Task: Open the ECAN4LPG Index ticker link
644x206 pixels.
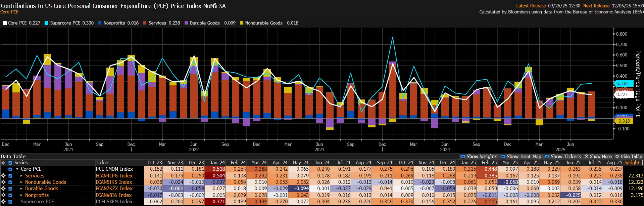Action: pyautogui.click(x=114, y=176)
